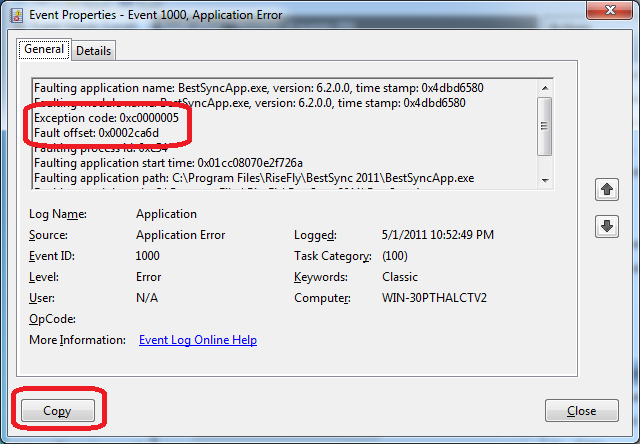
Task: Click the description scrollbar up arrow
Action: 545,88
